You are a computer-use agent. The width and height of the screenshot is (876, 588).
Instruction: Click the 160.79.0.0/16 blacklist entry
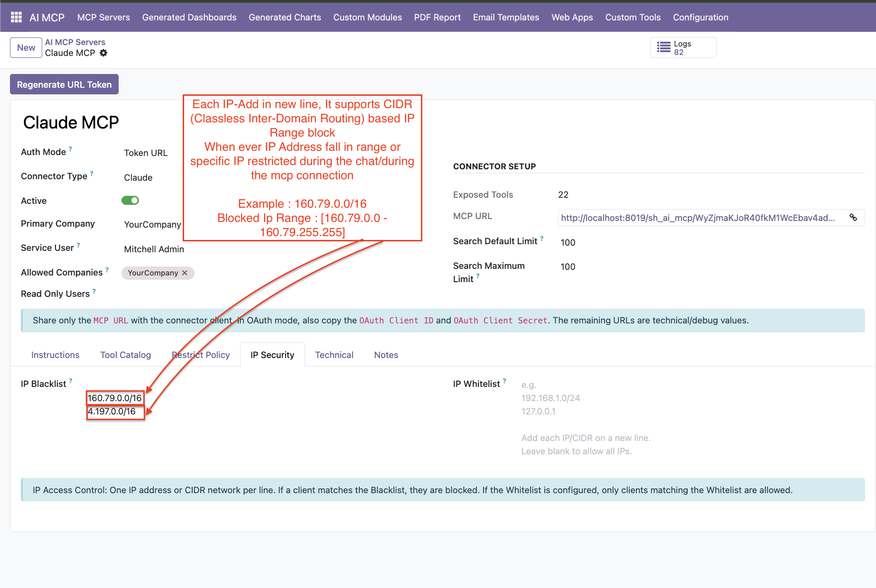coord(115,398)
